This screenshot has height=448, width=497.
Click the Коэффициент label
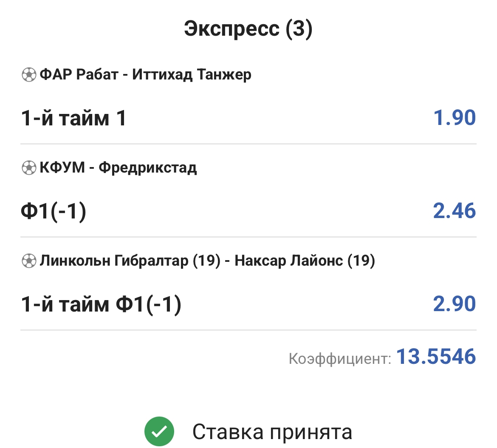(x=339, y=359)
